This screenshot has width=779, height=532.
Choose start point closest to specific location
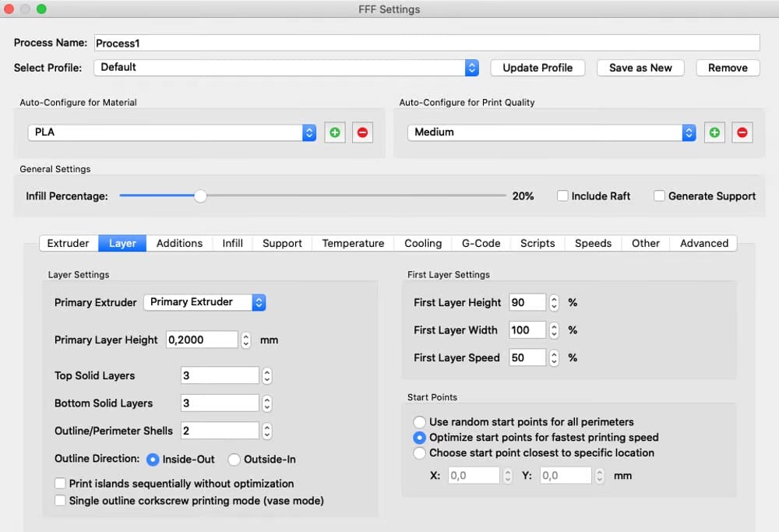[419, 453]
